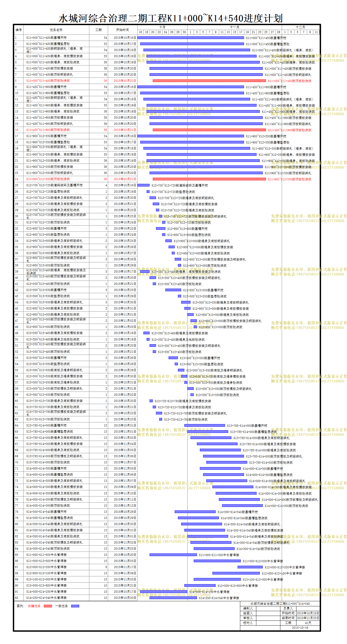
Task: Click the 关键任务 legend label
Action: 34,606
